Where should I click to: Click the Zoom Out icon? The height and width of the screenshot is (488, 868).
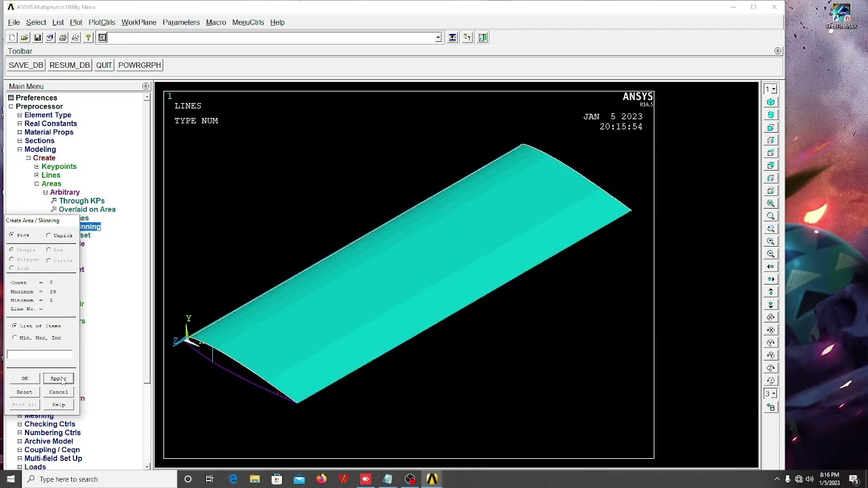[771, 254]
